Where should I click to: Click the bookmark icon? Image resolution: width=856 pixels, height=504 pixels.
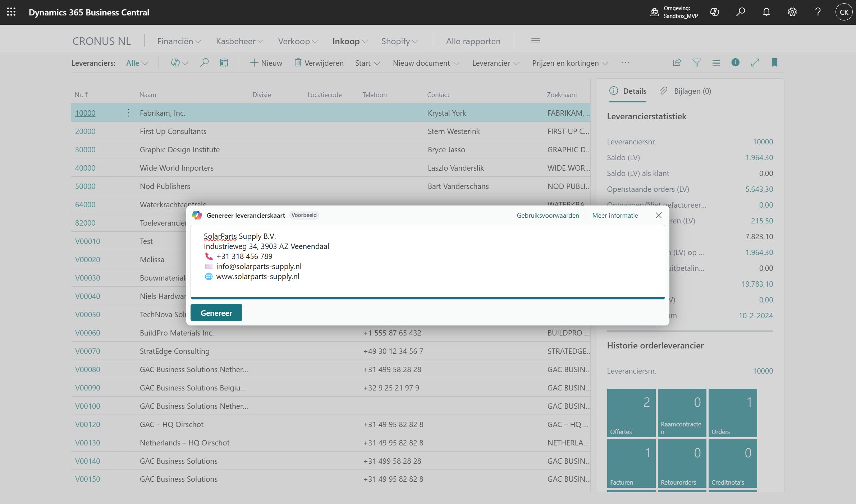pyautogui.click(x=774, y=63)
